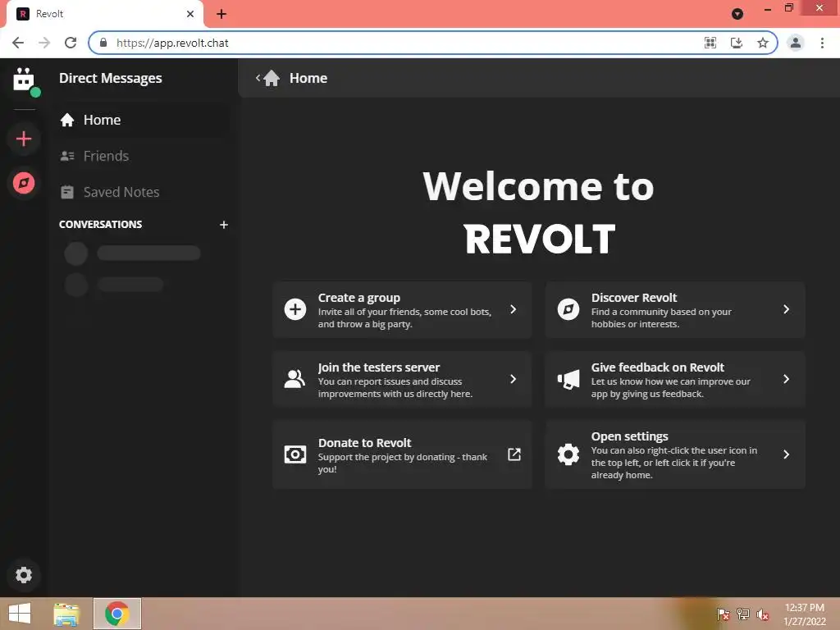Open Saved Notes

point(143,192)
